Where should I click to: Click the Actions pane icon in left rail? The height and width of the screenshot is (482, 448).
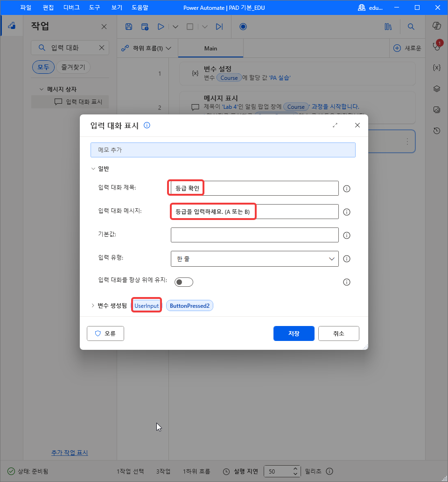pos(12,26)
